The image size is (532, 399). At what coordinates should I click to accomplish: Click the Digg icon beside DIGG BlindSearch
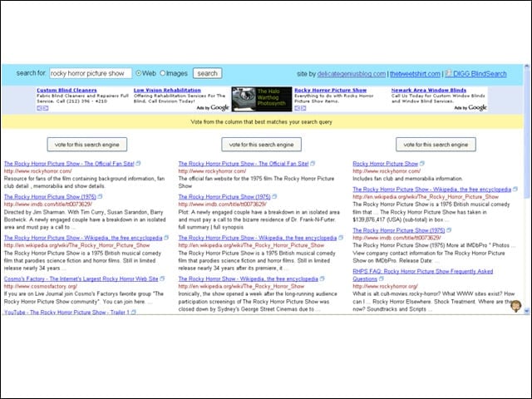tap(449, 73)
